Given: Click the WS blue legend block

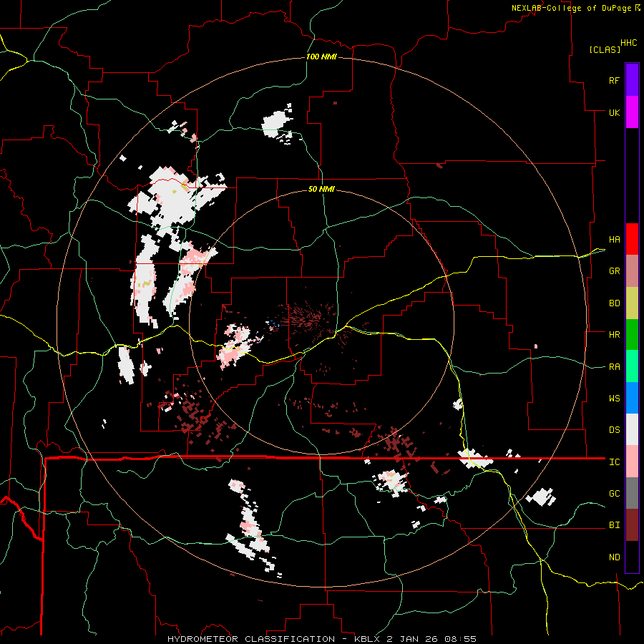Looking at the screenshot, I should point(632,398).
